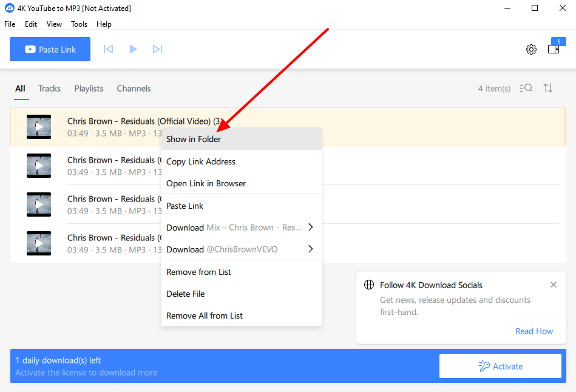The height and width of the screenshot is (392, 576).
Task: Expand Download @ChrisBrownVEVO submenu
Action: [x=242, y=249]
